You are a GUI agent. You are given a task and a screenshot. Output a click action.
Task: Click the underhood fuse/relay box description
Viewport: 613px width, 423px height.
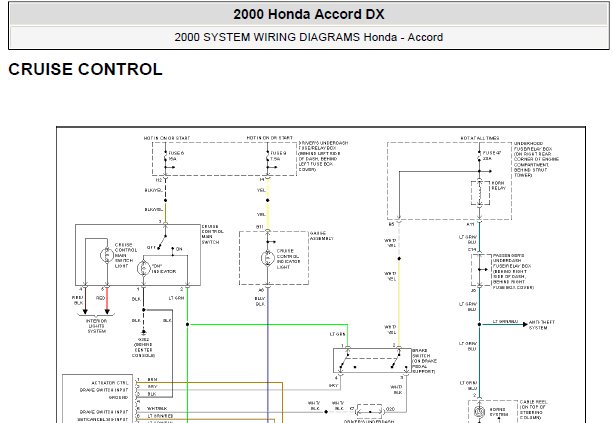[x=536, y=160]
